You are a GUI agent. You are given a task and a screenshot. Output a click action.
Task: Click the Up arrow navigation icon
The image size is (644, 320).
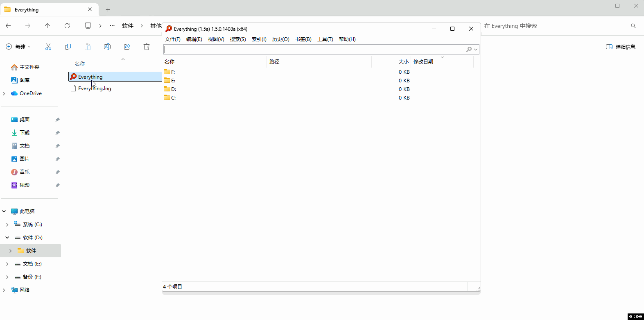pos(47,26)
